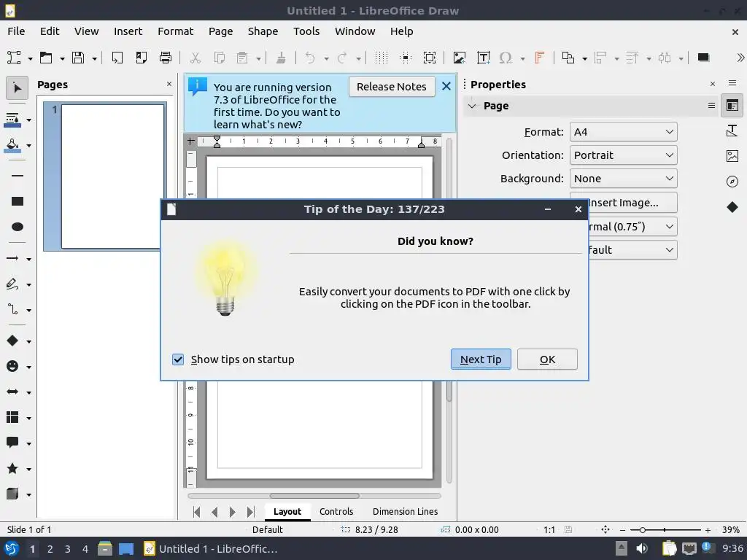Image resolution: width=747 pixels, height=560 pixels.
Task: Click the Zoom & Pan icon
Action: click(430, 58)
